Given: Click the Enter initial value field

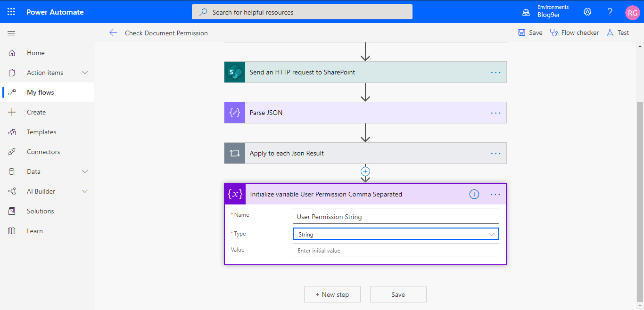Looking at the screenshot, I should pos(396,250).
